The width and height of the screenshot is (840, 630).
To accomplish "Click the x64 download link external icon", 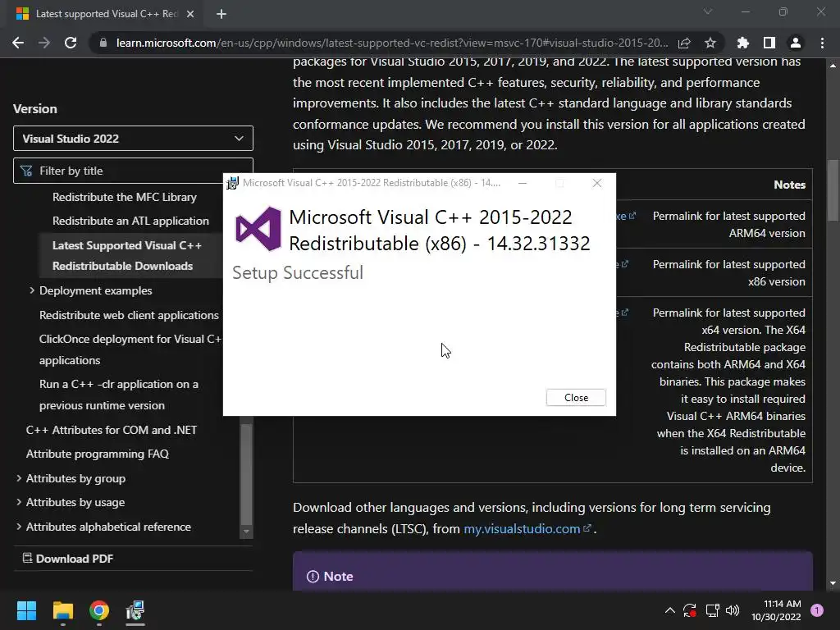I will pos(624,313).
